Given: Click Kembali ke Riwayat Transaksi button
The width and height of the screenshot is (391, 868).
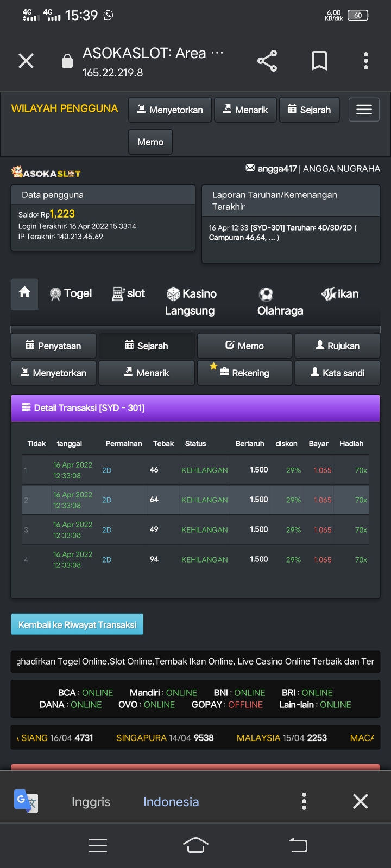Looking at the screenshot, I should point(77,624).
